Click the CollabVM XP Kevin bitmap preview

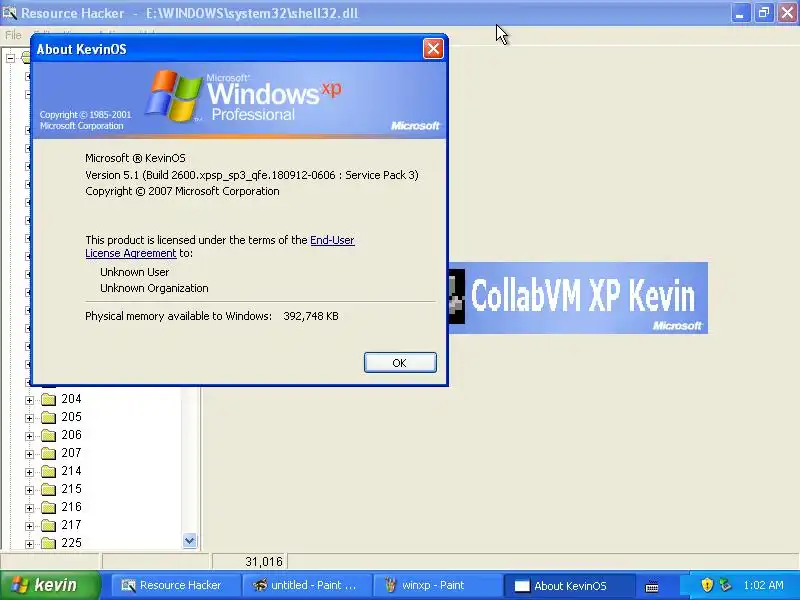tap(578, 298)
